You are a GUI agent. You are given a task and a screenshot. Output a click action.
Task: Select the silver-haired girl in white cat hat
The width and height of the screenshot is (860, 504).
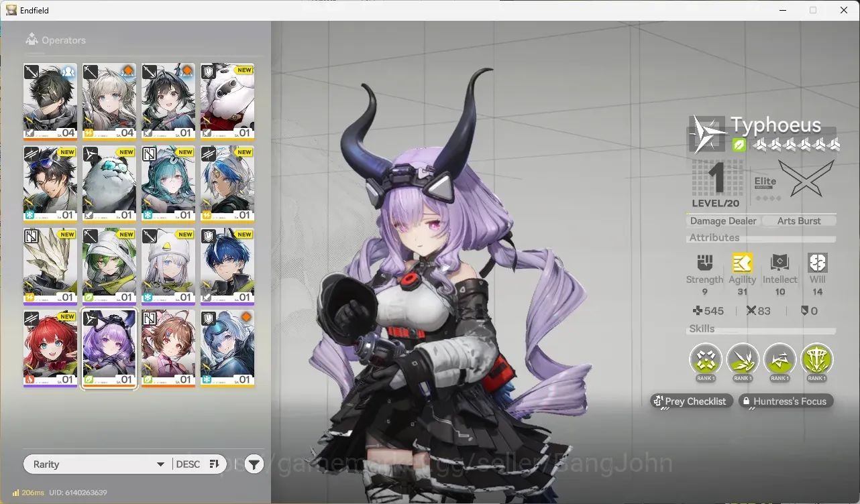pyautogui.click(x=168, y=267)
